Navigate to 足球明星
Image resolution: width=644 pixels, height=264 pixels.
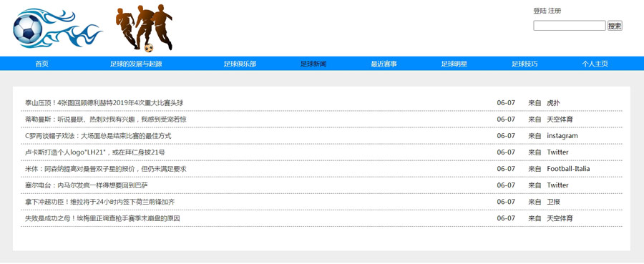tap(454, 64)
